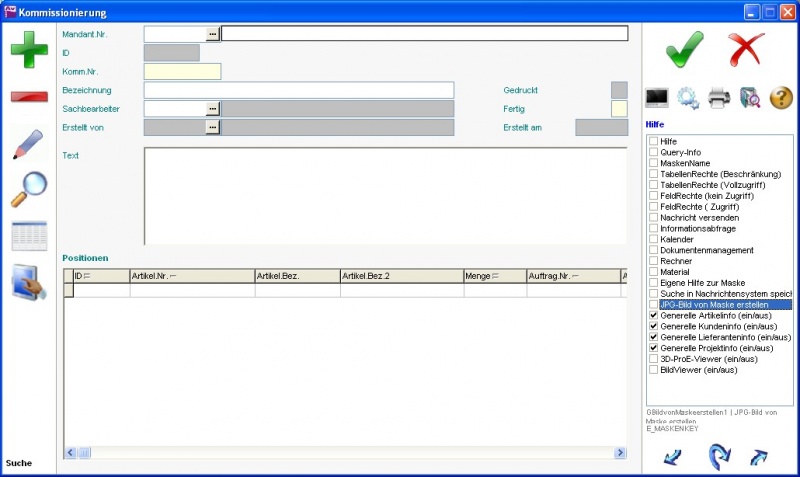Tick the Kalender checkbox
The width and height of the screenshot is (800, 477).
click(x=654, y=239)
